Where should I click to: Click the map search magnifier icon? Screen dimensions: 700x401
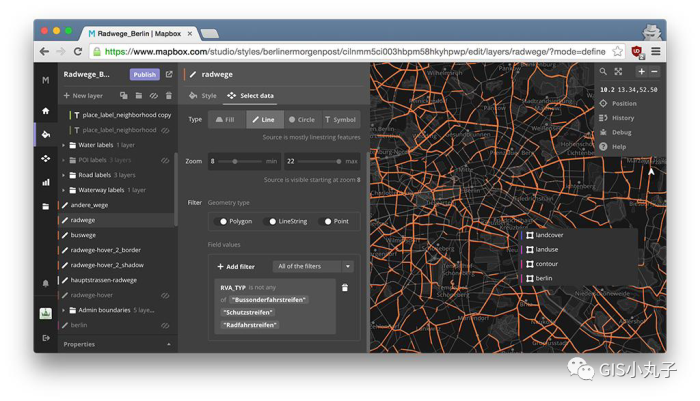tap(603, 72)
